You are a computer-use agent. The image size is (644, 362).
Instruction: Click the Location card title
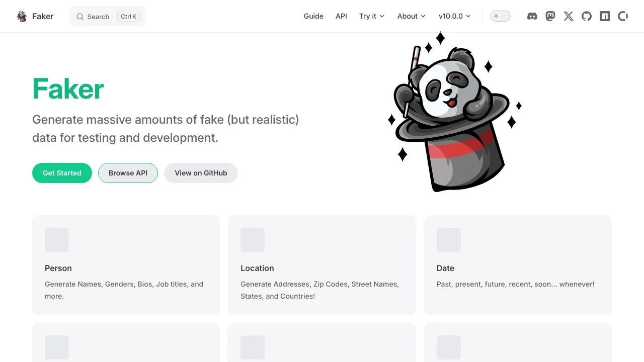click(x=257, y=268)
